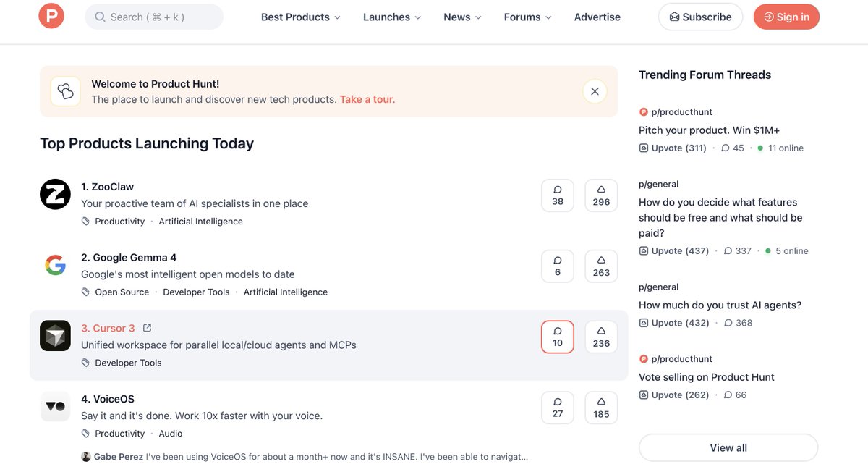Expand the Best Products dropdown
The image size is (868, 472).
300,17
